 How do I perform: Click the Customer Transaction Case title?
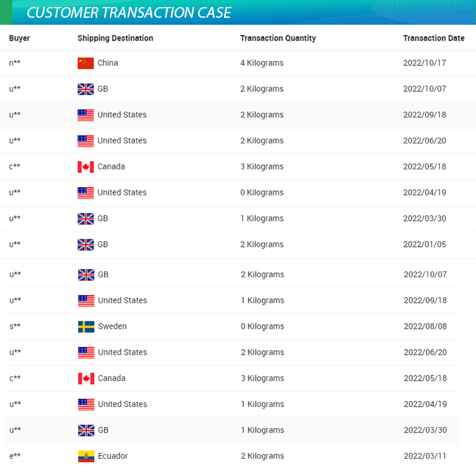point(129,13)
